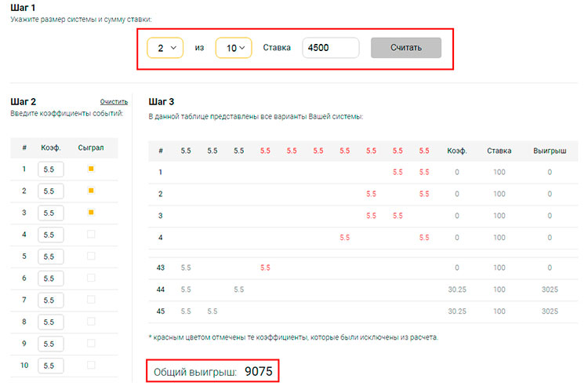Click the Ставка label beside the stake field
Viewport: 588px width, 386px height.
pyautogui.click(x=277, y=48)
